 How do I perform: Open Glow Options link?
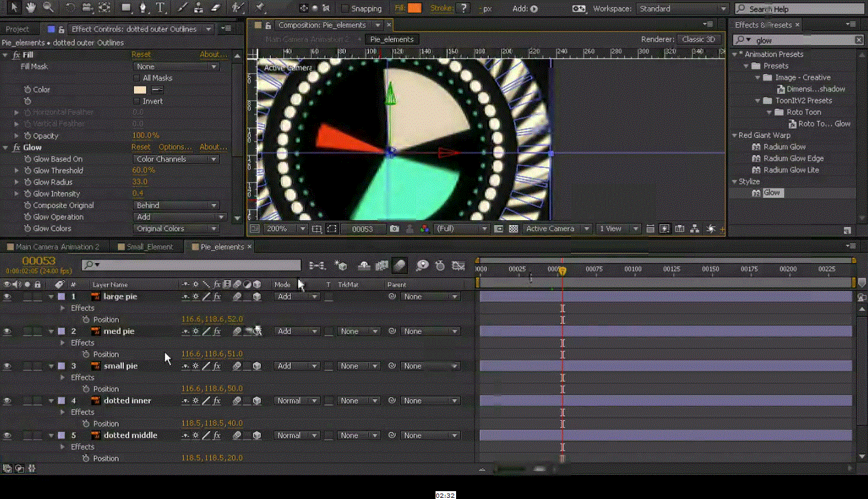coord(175,147)
